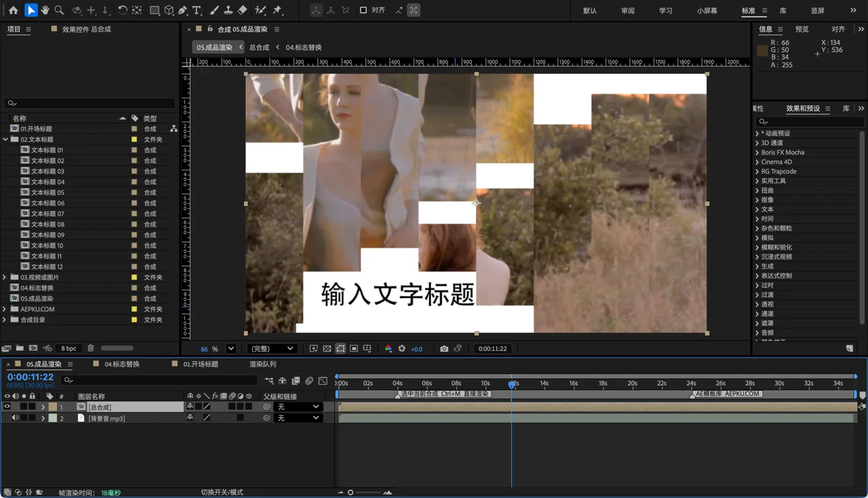Select the Zoom magnifier tool

(x=59, y=10)
